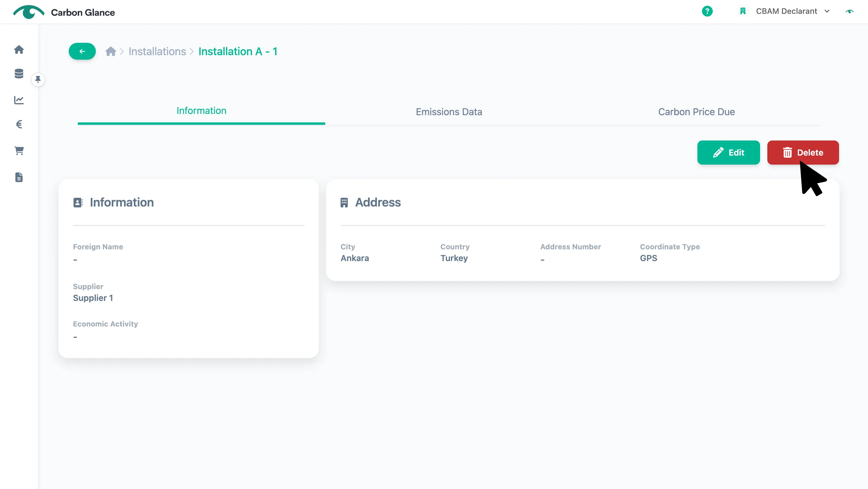Viewport: 868px width, 489px height.
Task: Open help via the question mark icon
Action: (x=707, y=11)
